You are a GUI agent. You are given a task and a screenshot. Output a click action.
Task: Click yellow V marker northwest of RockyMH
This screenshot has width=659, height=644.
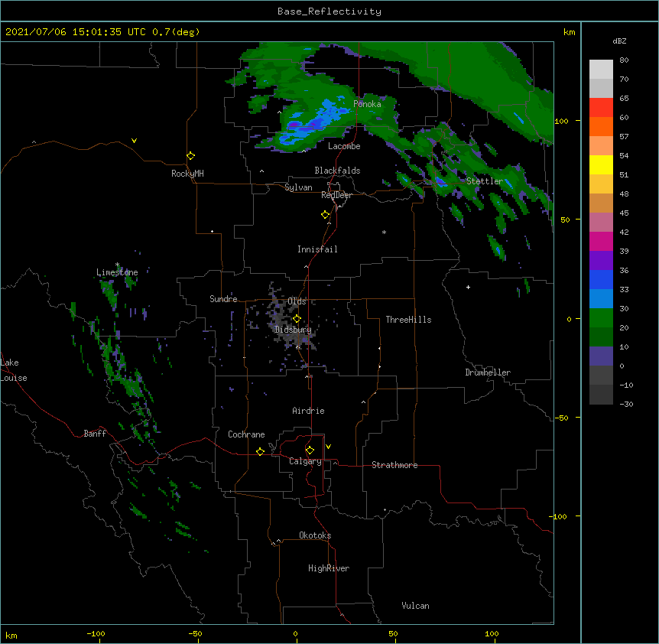[x=134, y=141]
